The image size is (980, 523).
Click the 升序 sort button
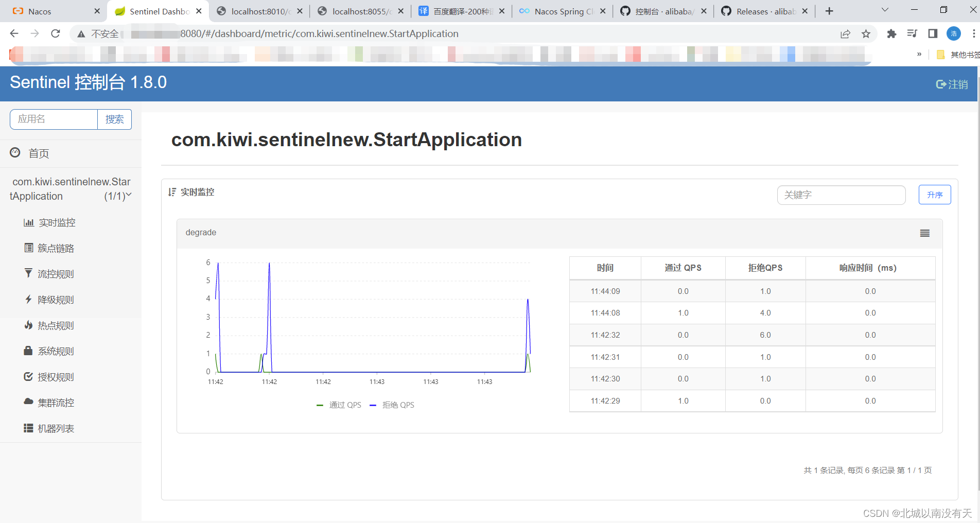click(935, 195)
